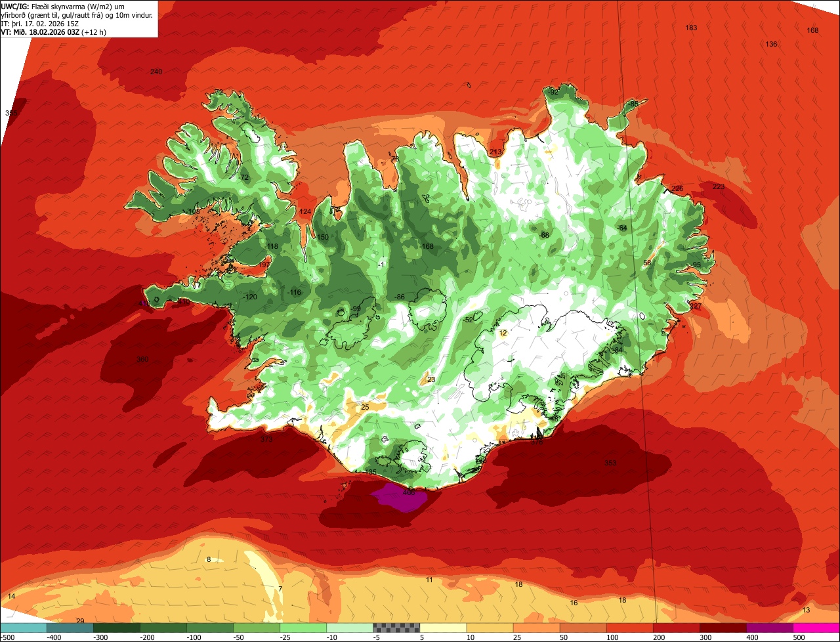Click the 'UWC/IG: Flæði skynvarma' title line
The height and width of the screenshot is (642, 840).
click(64, 6)
